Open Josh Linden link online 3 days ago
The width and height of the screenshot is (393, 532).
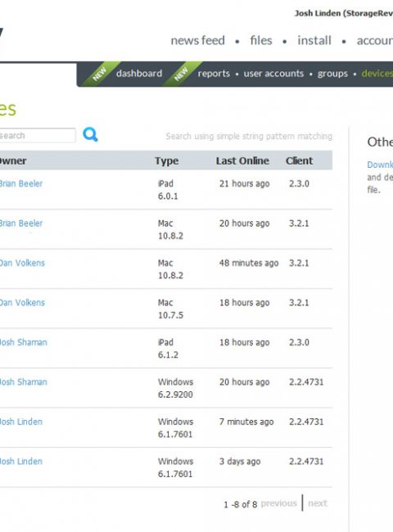[x=21, y=462]
